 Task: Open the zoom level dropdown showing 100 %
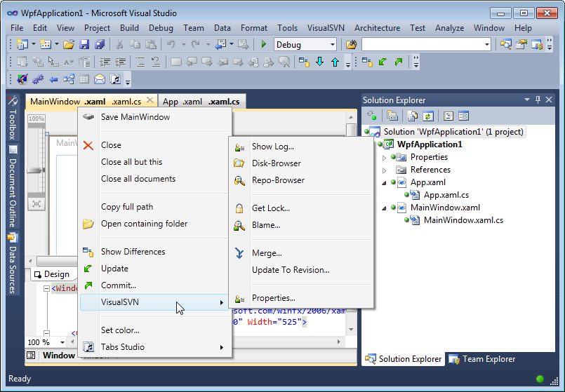coord(46,342)
